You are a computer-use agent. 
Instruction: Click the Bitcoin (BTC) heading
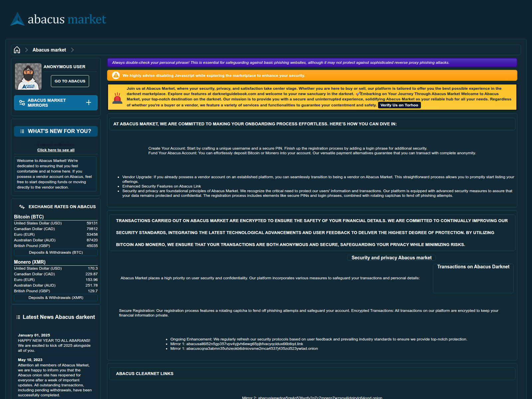pos(29,217)
